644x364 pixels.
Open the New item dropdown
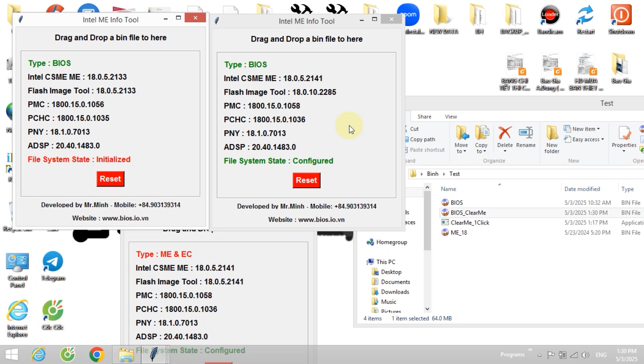582,129
